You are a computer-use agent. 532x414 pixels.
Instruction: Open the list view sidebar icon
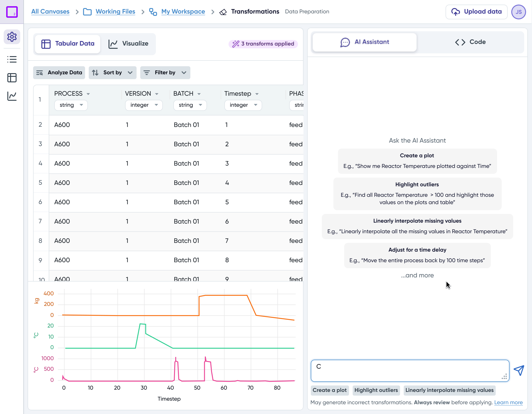12,59
